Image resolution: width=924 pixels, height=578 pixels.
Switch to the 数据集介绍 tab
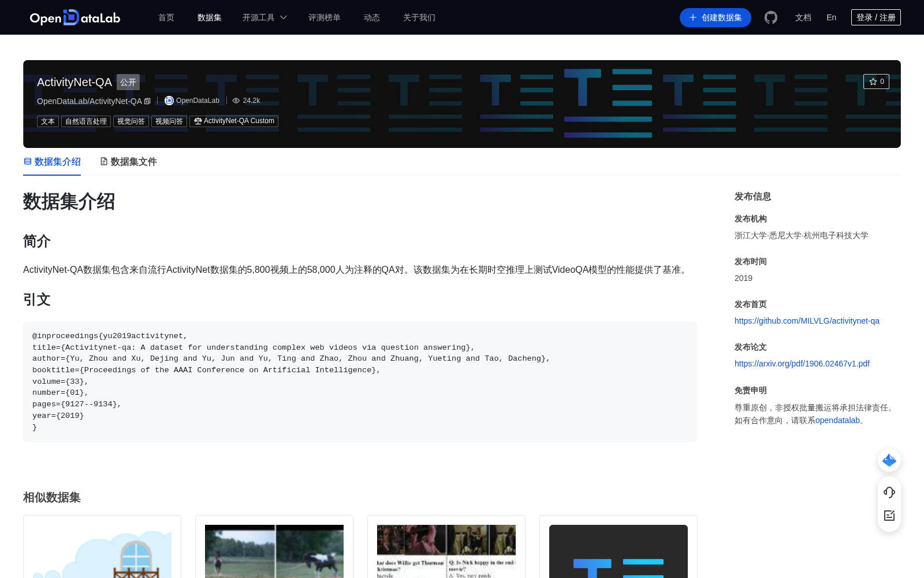tap(52, 162)
